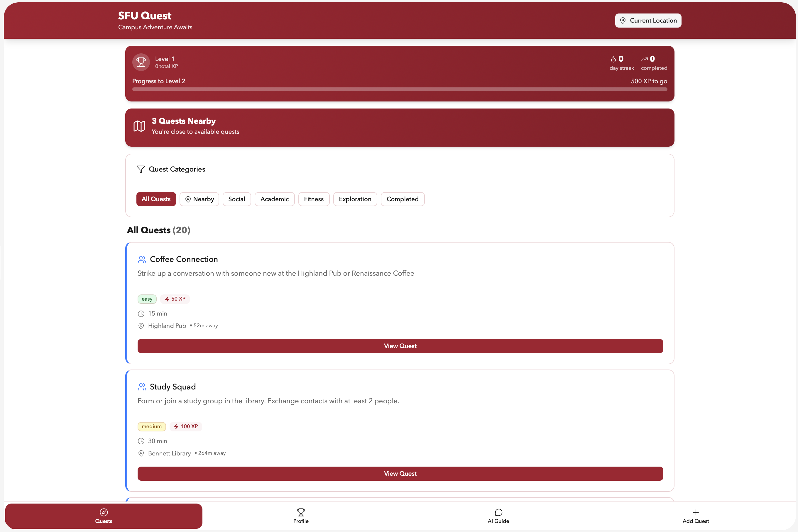Click the flame day streak icon
Viewport: 798px width, 532px height.
613,59
